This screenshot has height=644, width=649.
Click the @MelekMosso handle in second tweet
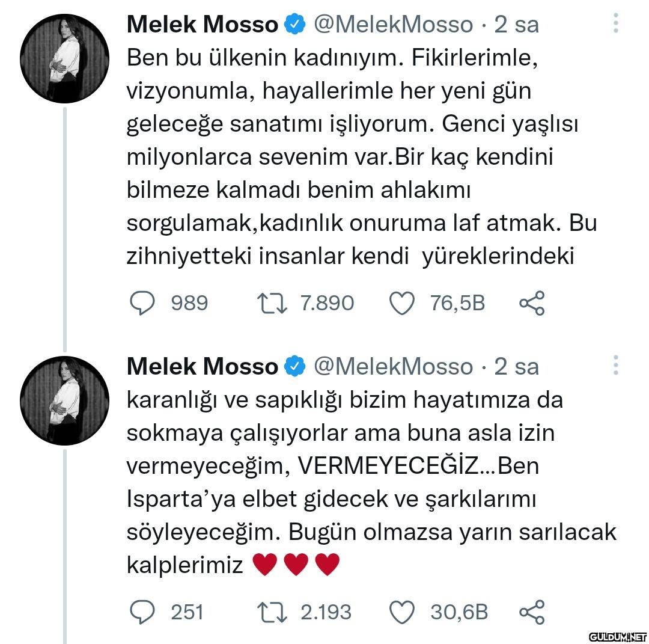pyautogui.click(x=394, y=366)
